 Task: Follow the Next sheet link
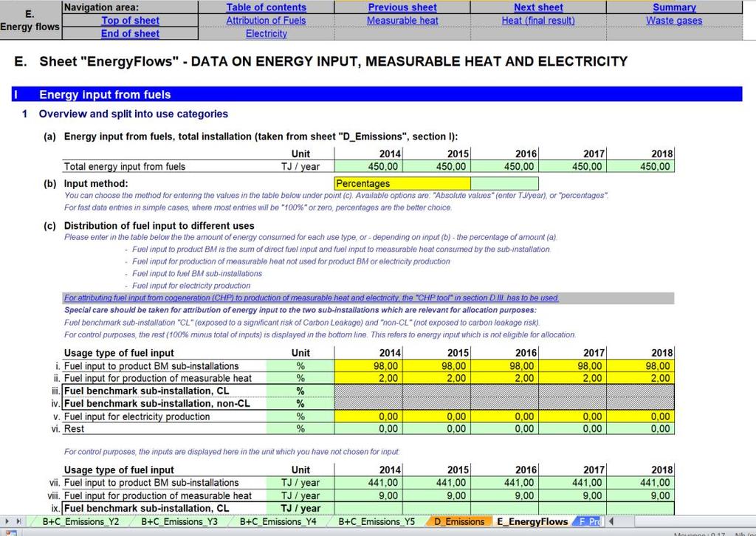point(538,7)
